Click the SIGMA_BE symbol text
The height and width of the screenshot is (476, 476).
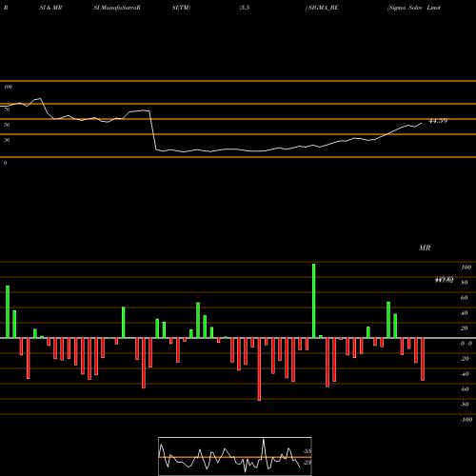[323, 8]
